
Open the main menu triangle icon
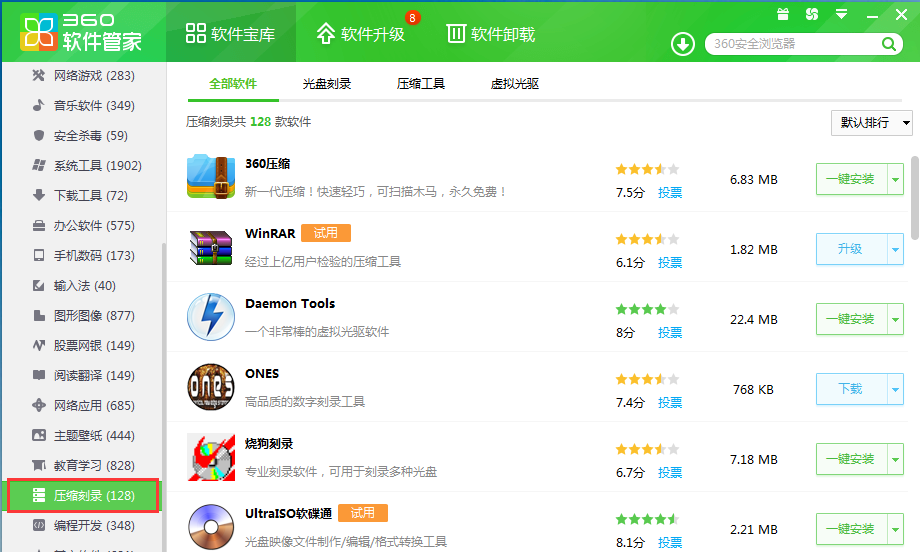[x=841, y=14]
